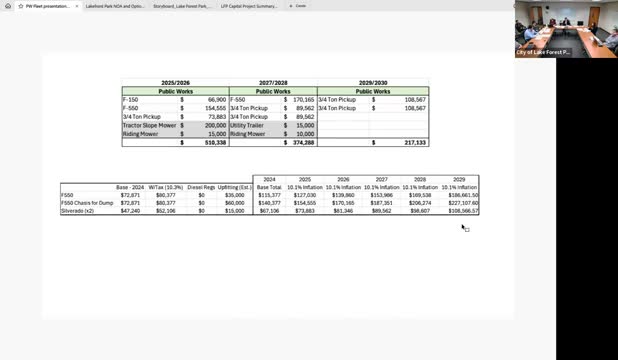
Task: Open the Storyboard_Lake Forest Park tab
Action: click(182, 6)
